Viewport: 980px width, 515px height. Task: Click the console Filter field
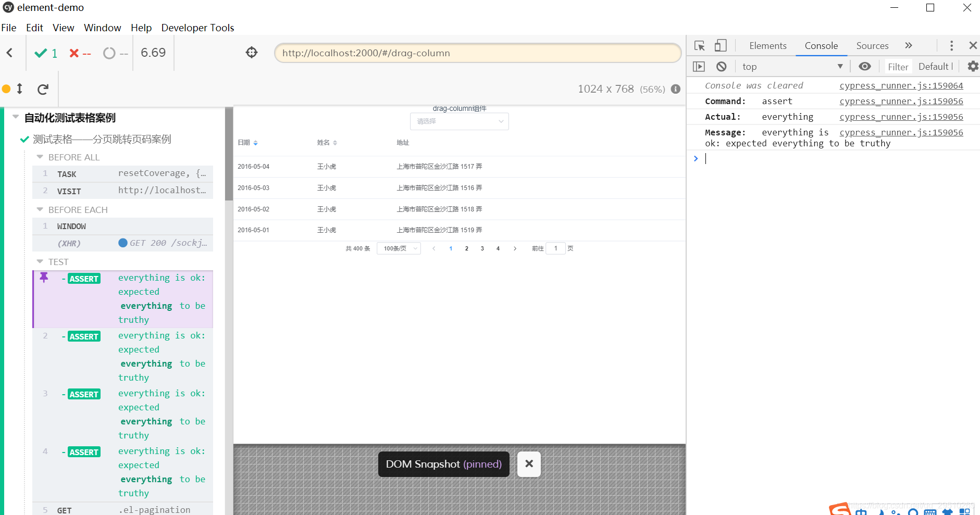point(898,67)
